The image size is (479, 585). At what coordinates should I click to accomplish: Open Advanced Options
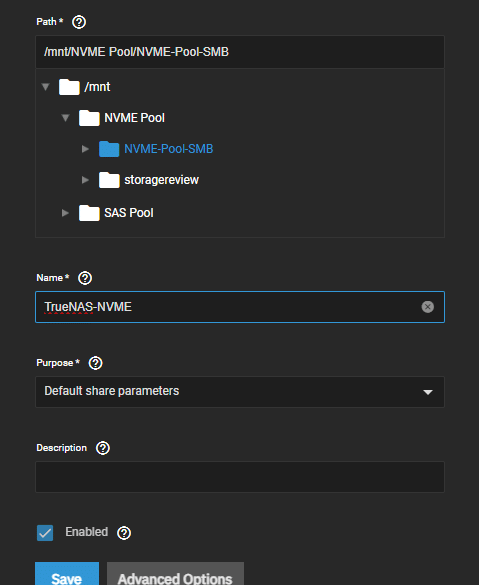click(175, 575)
